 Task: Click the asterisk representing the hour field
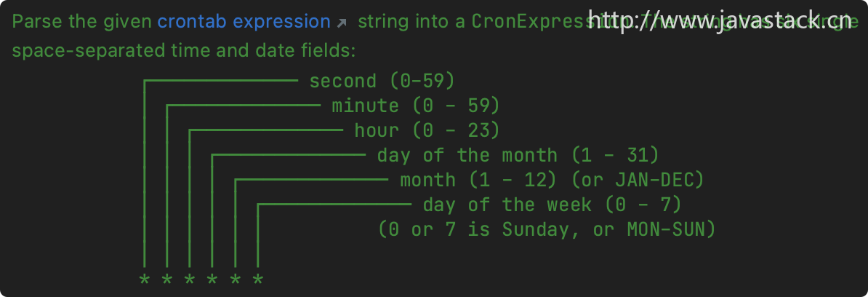(190, 280)
